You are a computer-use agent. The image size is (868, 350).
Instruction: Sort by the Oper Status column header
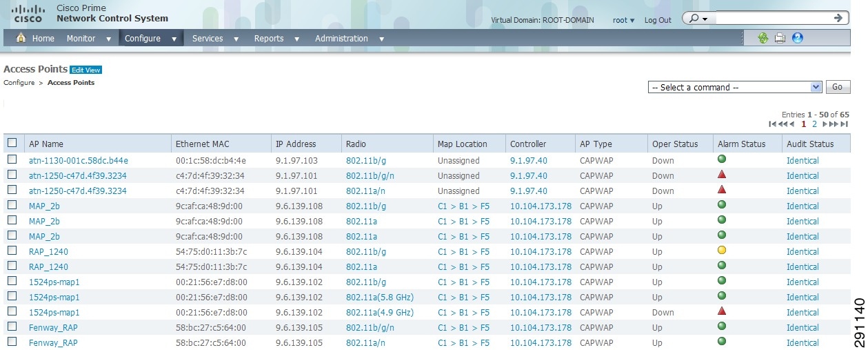click(675, 144)
